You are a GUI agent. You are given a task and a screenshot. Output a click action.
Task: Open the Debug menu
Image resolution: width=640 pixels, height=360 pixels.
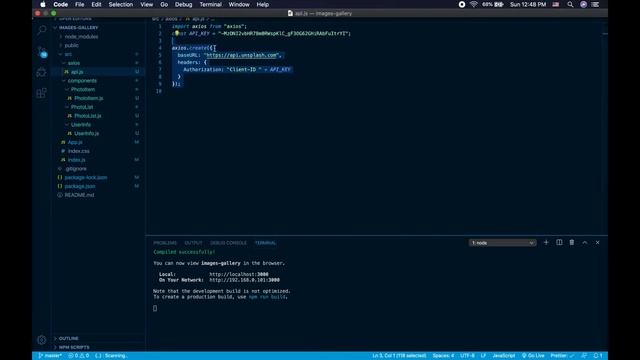pyautogui.click(x=183, y=4)
